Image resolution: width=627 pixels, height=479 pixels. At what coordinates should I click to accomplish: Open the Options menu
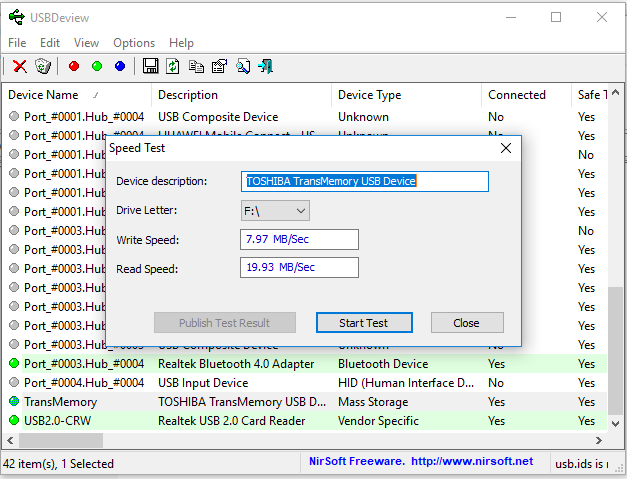[134, 43]
